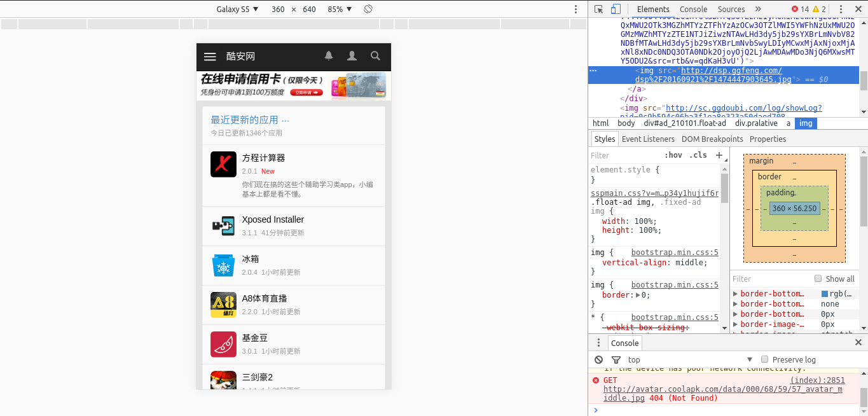Expand border-bottom computed property showing none

pos(735,304)
